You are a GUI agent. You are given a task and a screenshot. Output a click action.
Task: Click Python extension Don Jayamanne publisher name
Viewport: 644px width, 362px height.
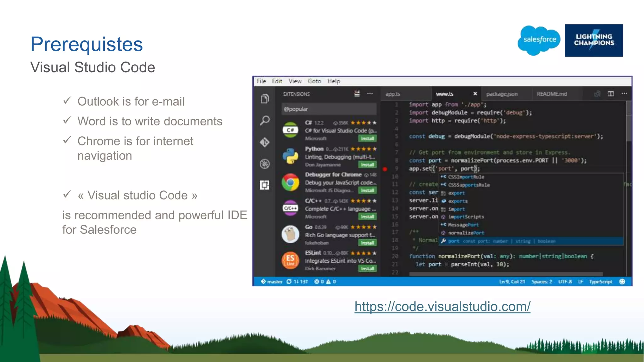(x=323, y=165)
